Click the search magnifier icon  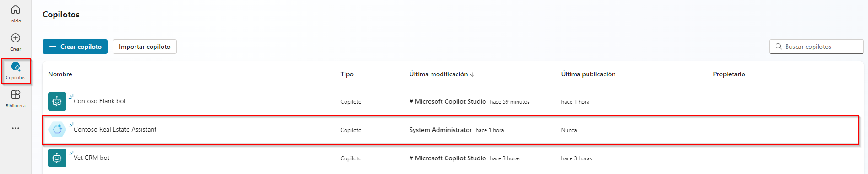click(x=779, y=47)
